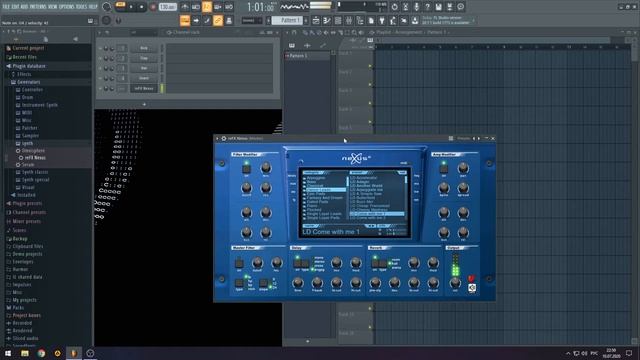The height and width of the screenshot is (360, 640).
Task: Open My projects folder in browser
Action: 24,300
